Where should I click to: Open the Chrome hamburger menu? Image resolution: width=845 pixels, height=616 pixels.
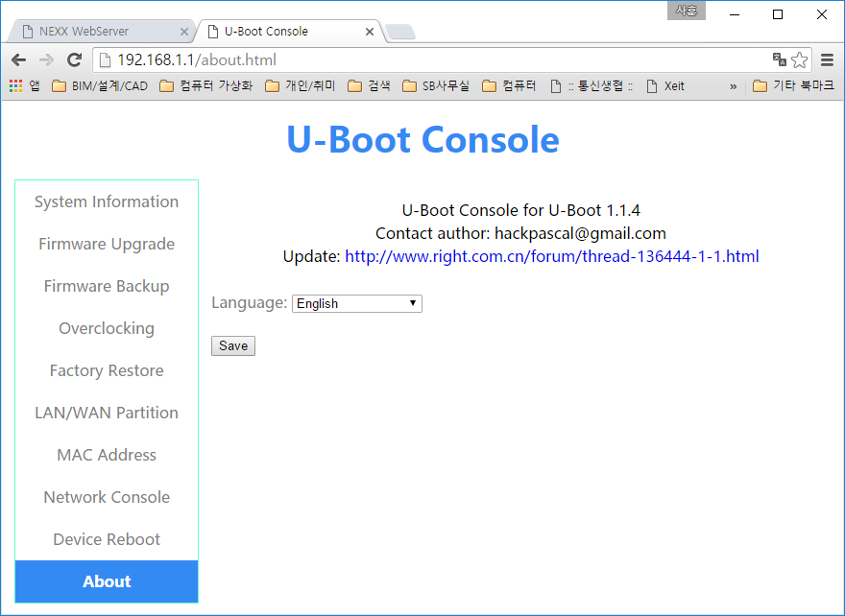click(x=827, y=59)
